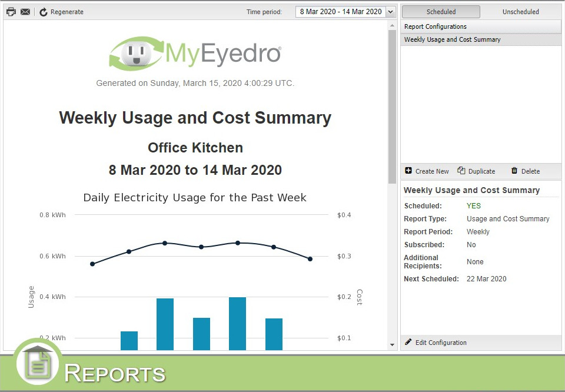Click the Duplicate button label
Image resolution: width=565 pixels, height=392 pixels.
(x=482, y=171)
